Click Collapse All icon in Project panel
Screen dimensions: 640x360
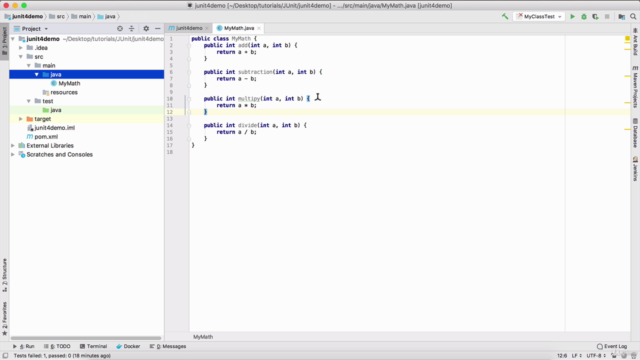[131, 29]
